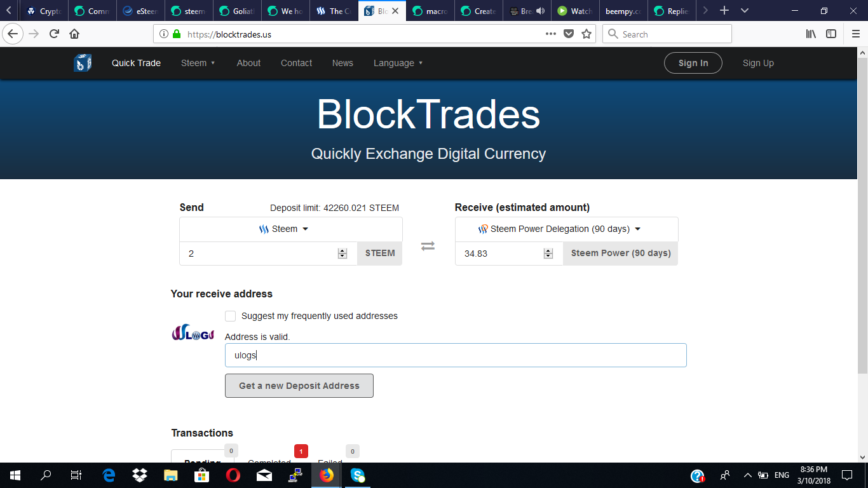The image size is (868, 488).
Task: Switch to the beempy browser tab
Action: click(x=623, y=11)
